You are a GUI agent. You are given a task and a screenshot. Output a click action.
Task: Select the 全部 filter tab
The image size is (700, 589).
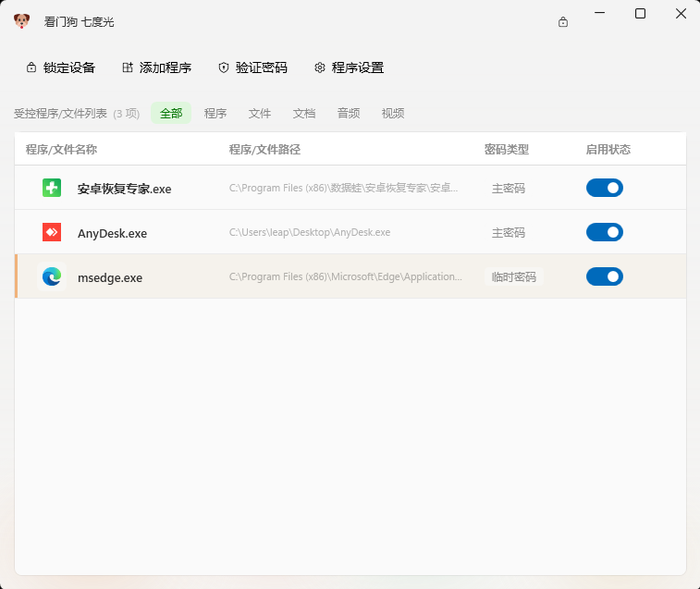tap(171, 113)
